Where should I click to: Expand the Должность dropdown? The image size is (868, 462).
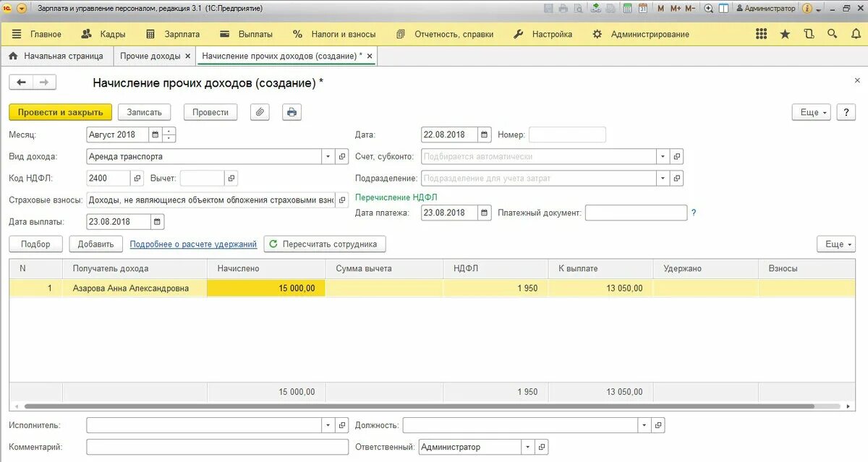pos(644,425)
